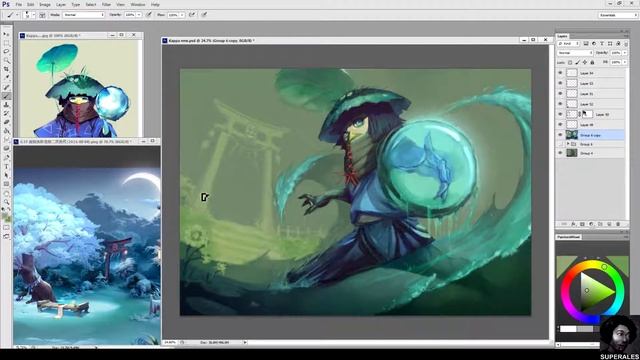640x360 pixels.
Task: Select the Healing Brush tool
Action: [6, 87]
